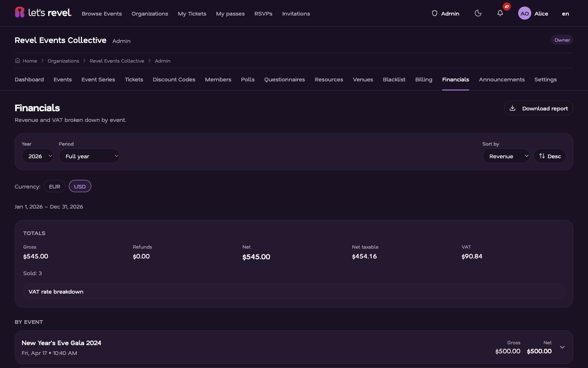This screenshot has height=368, width=588.
Task: Open the Dashboard tab
Action: [29, 79]
